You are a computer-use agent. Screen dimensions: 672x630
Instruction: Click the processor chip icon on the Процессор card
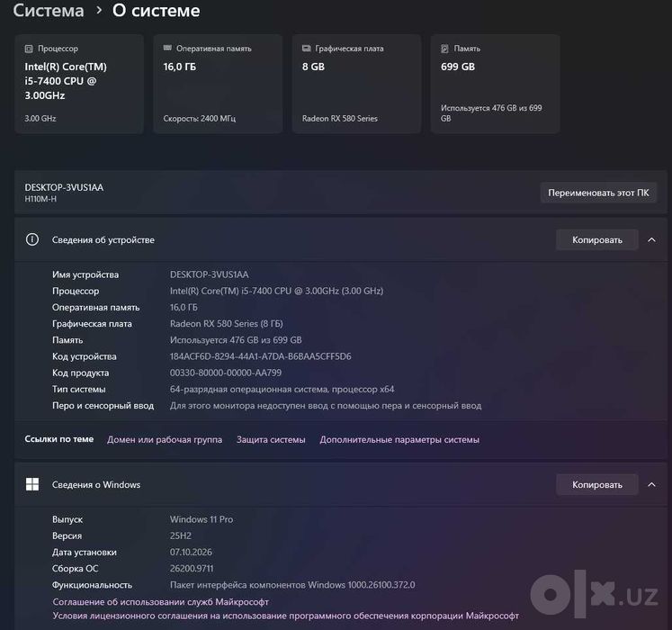pyautogui.click(x=29, y=49)
